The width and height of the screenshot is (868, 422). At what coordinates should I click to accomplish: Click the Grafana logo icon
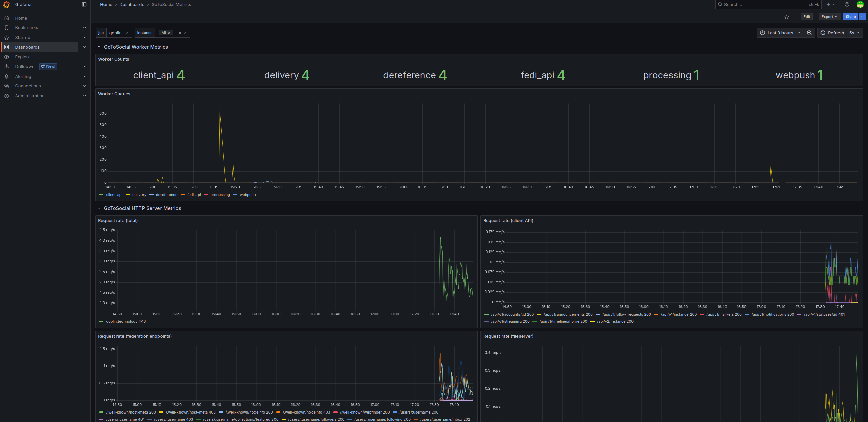pos(6,5)
